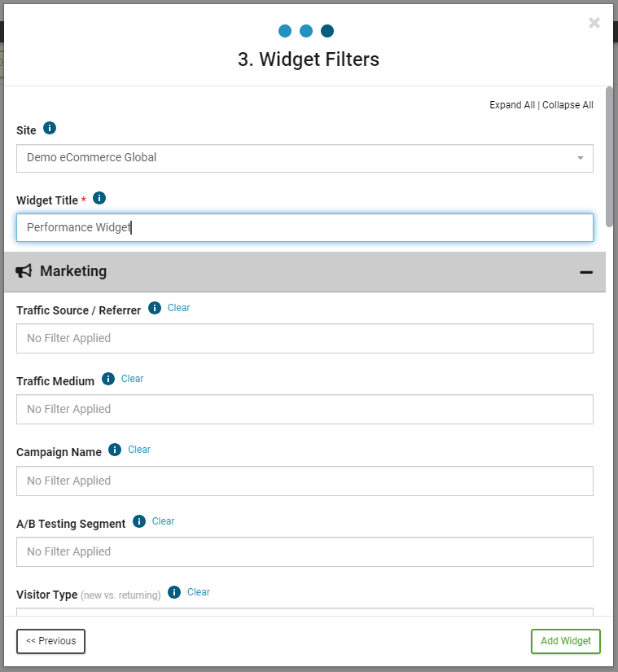Click the Visitor Type info icon
The height and width of the screenshot is (672, 618).
click(173, 593)
